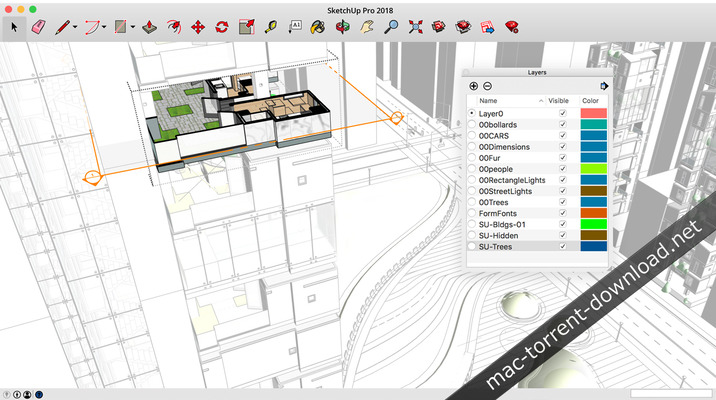Click the Visible column header
Screen dimensions: 716x400
click(561, 101)
